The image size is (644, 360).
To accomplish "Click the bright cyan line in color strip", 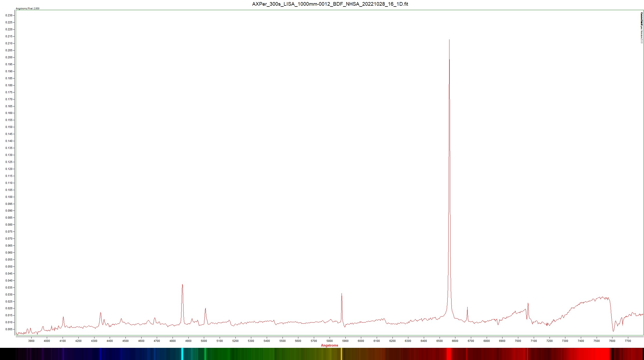I will click(182, 354).
